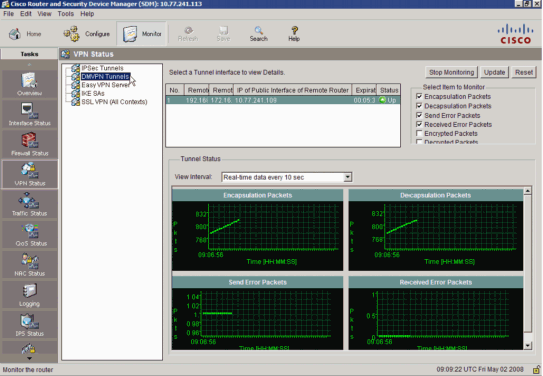Screen dimensions: 543x376
Task: Open the NAC Status task
Action: click(x=29, y=265)
